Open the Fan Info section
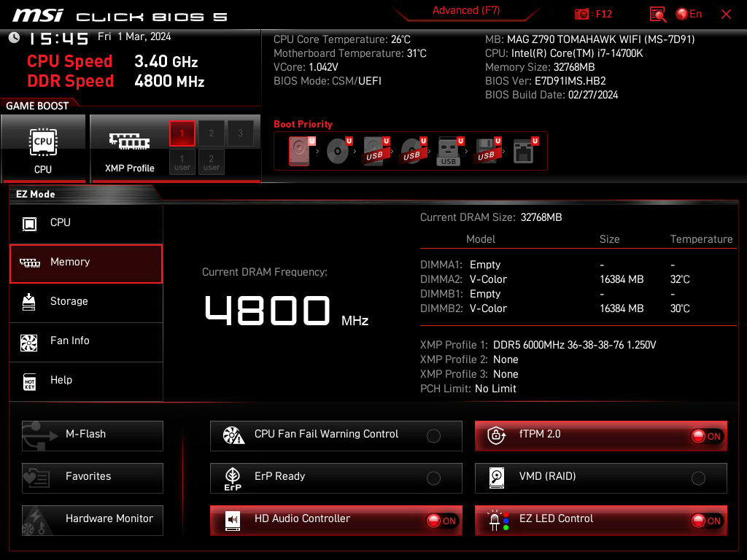 (x=86, y=341)
